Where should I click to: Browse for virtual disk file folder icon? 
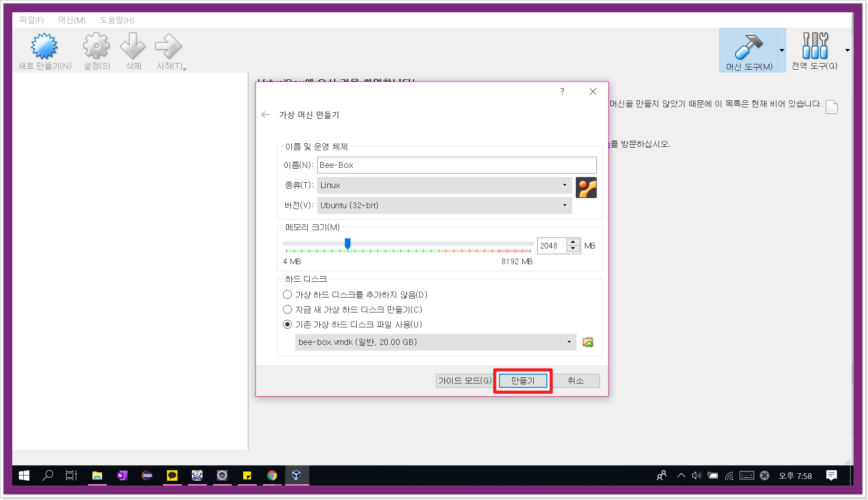[588, 342]
